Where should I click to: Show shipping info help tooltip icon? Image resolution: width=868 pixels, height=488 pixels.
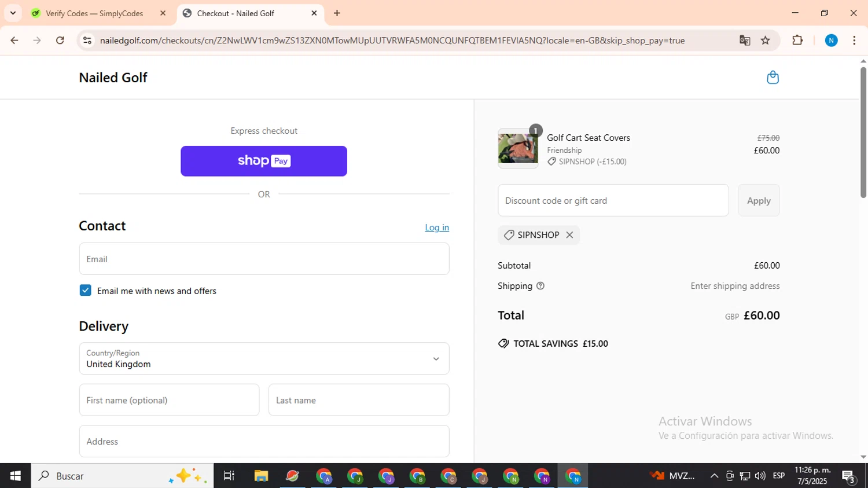click(540, 286)
